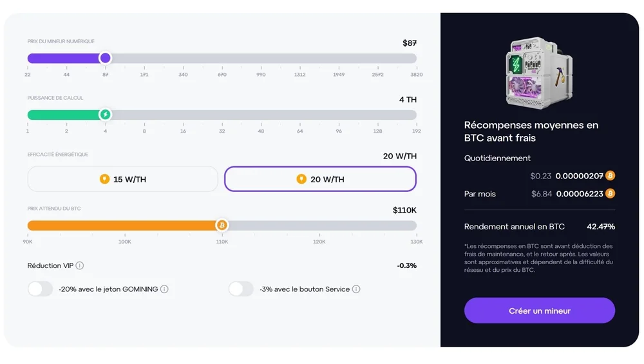The image size is (644, 364).
Task: Click the info icon beside Réduction VIP
Action: click(80, 265)
